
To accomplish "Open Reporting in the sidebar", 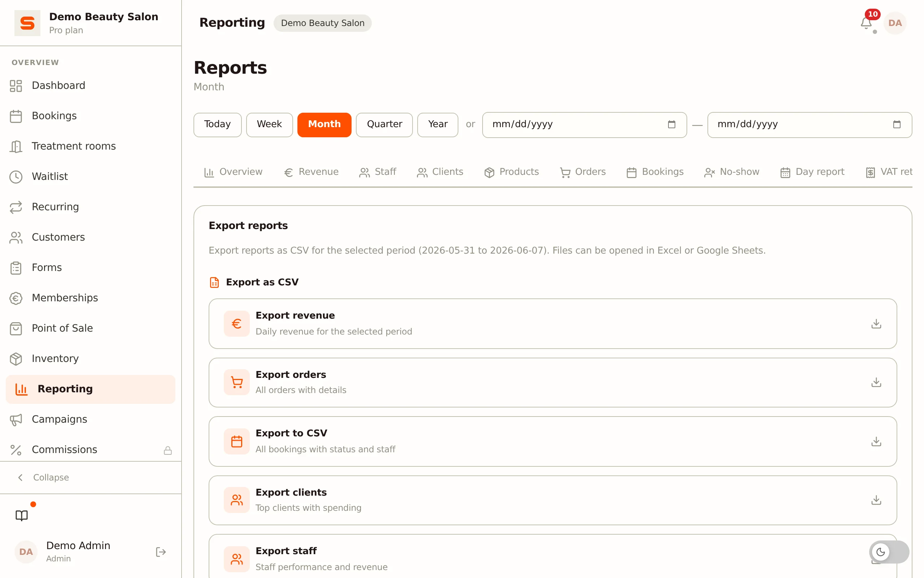I will coord(91,389).
